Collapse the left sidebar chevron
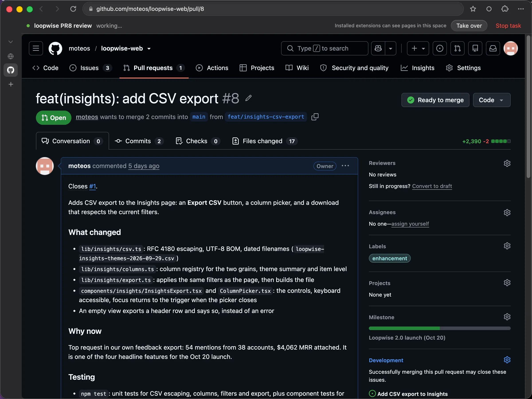This screenshot has height=399, width=532. 11,42
